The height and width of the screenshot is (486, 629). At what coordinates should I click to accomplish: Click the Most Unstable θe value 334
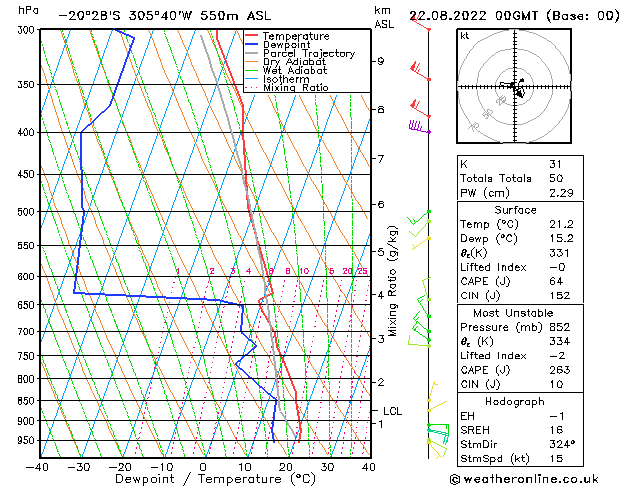560,341
